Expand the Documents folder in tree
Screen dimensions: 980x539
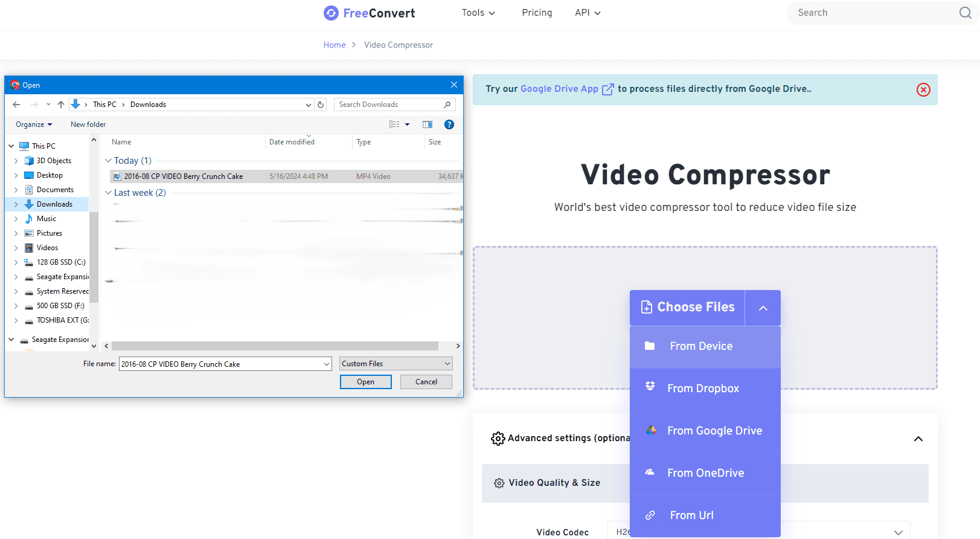pyautogui.click(x=16, y=190)
